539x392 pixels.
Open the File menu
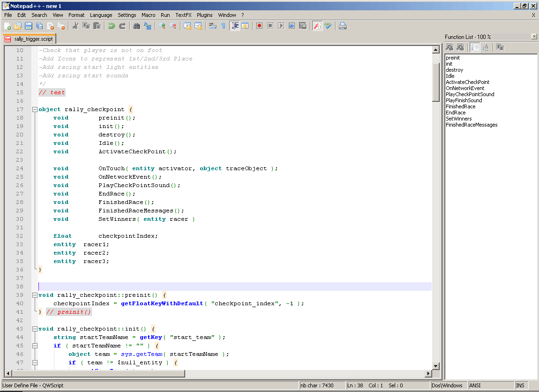(8, 15)
